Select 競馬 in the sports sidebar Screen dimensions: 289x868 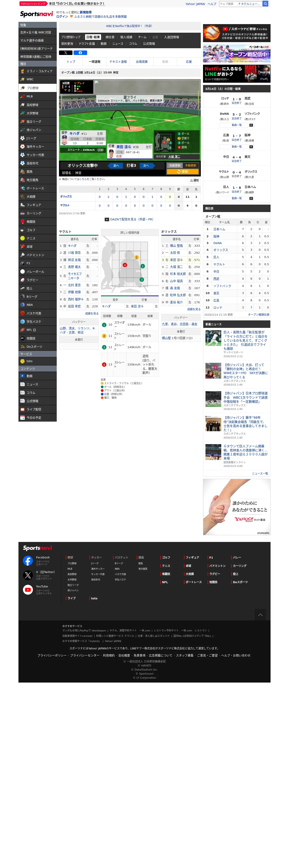point(37,171)
